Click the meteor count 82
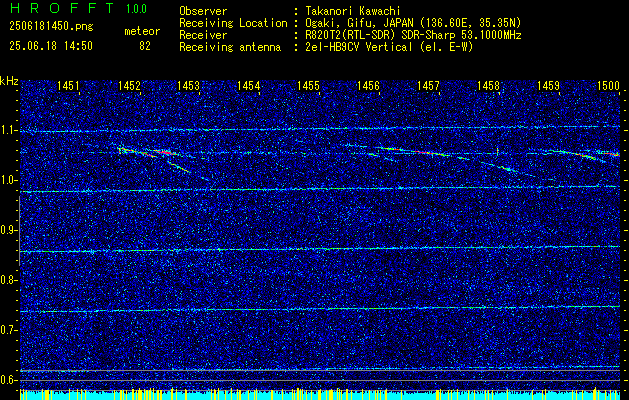This screenshot has height=400, width=629. tap(145, 46)
